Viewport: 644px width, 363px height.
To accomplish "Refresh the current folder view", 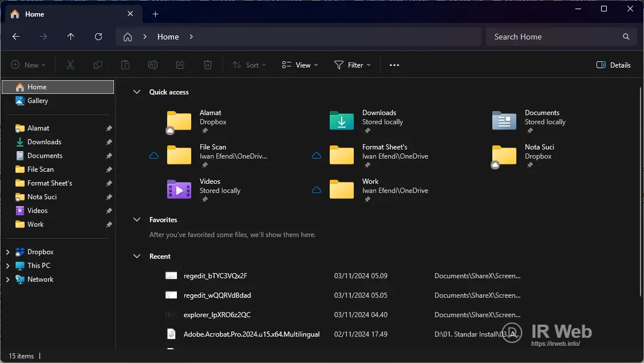I will click(98, 37).
